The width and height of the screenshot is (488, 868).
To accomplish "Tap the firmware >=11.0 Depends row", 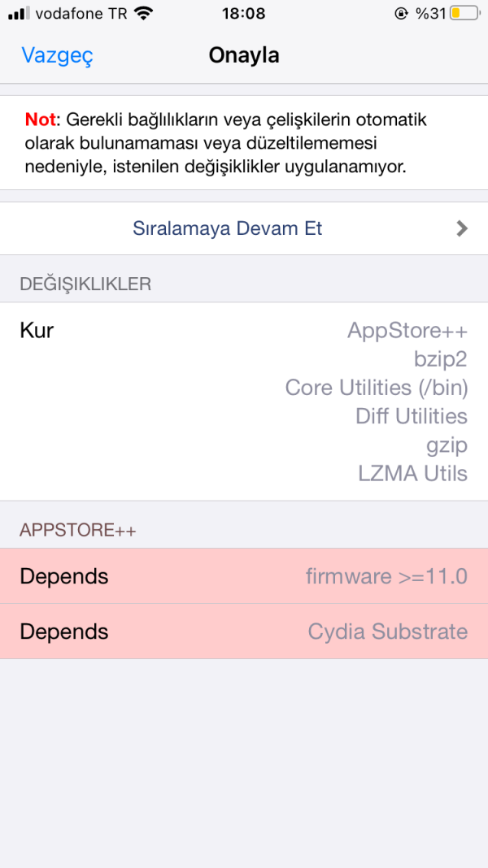I will point(244,576).
